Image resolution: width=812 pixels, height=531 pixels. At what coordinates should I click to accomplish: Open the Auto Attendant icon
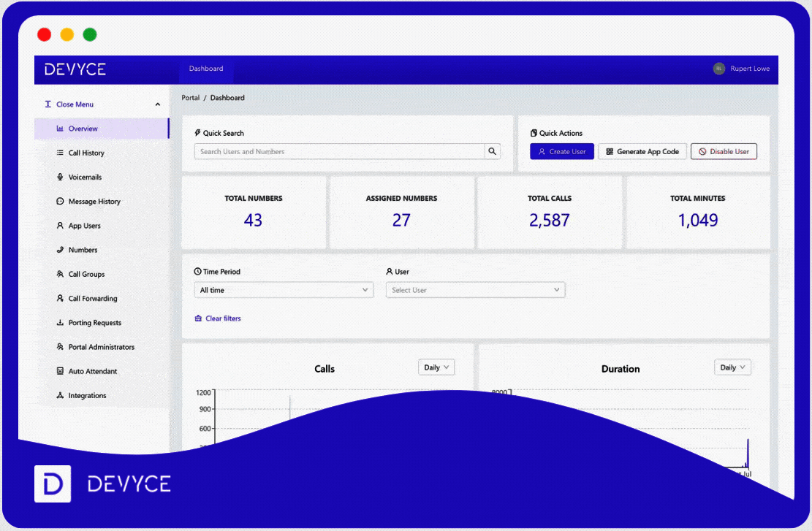pos(60,371)
